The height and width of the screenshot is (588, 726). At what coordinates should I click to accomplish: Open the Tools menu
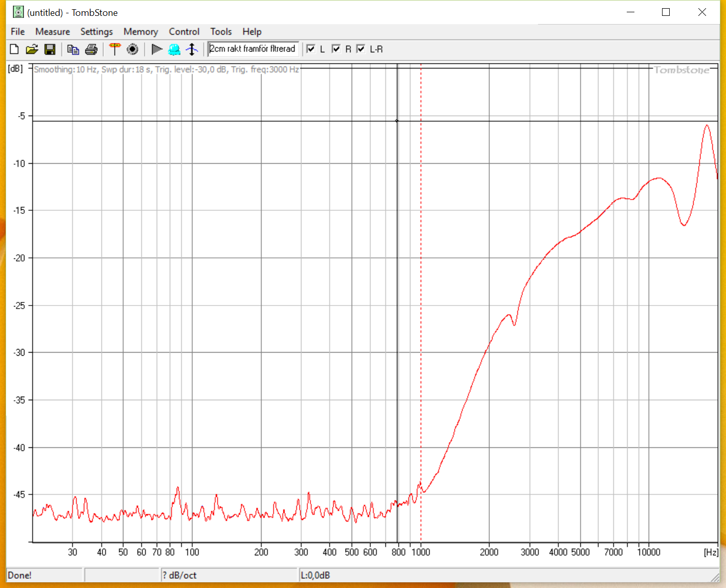[221, 32]
